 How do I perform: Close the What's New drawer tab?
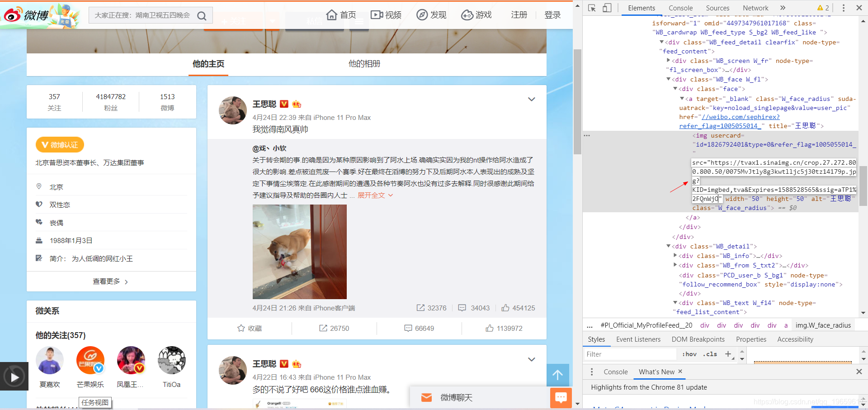[x=680, y=372]
